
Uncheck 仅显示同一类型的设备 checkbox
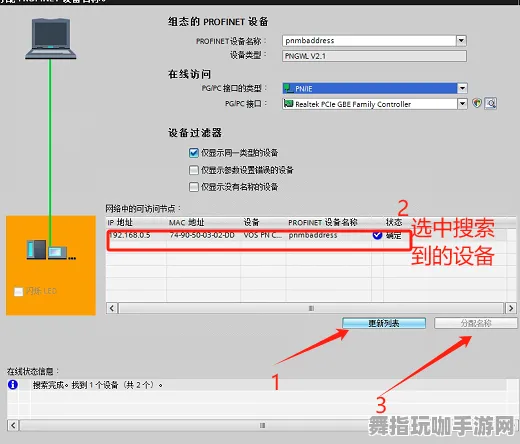tap(194, 153)
